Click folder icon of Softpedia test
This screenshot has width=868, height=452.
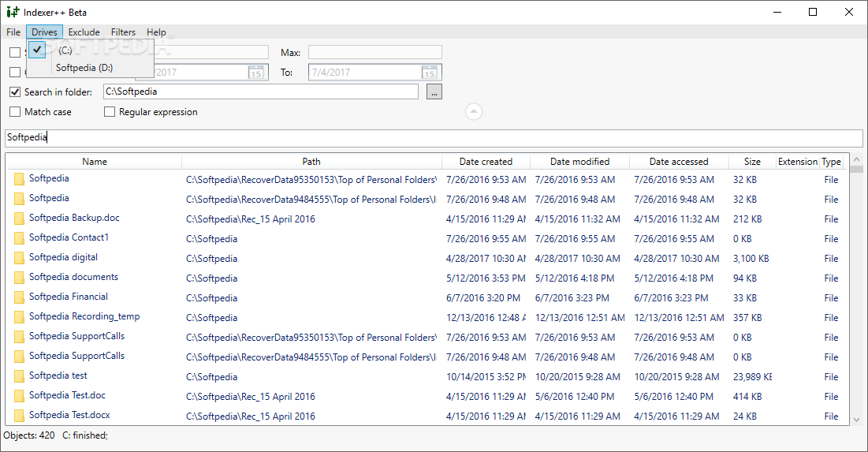pos(20,376)
